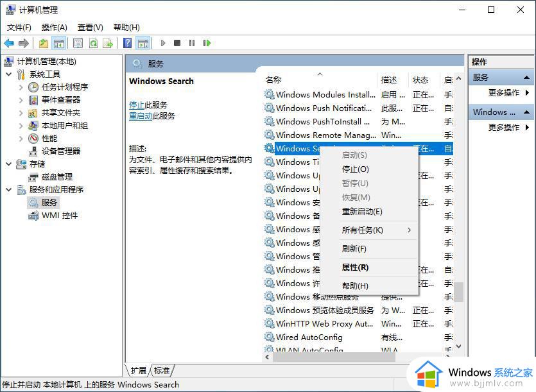This screenshot has height=392, width=536.
Task: Click the services list vertical scrollbar thumb
Action: [459, 292]
